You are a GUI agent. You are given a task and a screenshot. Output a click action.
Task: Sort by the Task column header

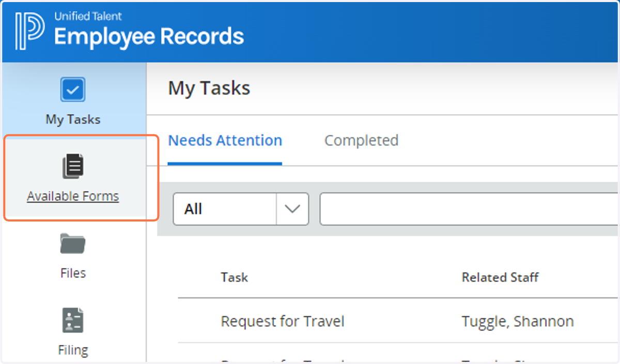pyautogui.click(x=235, y=277)
